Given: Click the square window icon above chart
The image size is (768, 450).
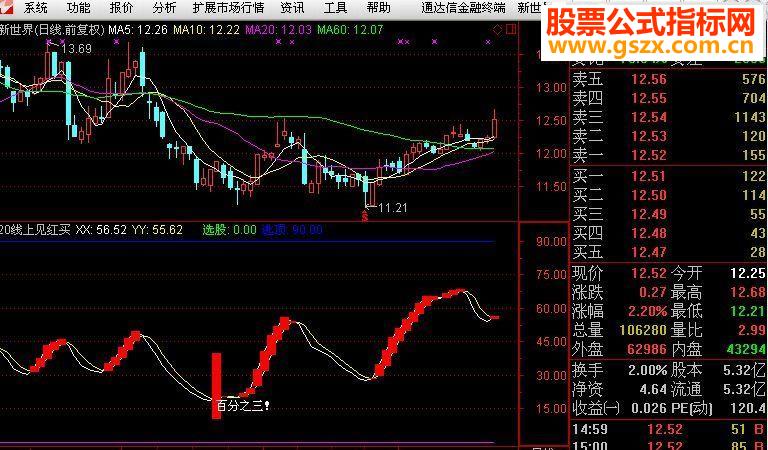Looking at the screenshot, I should tap(511, 30).
